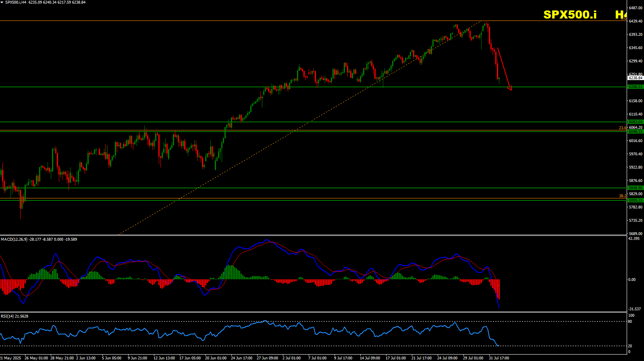The image size is (644, 361).
Task: Click the SPX500.i,H4 OHLC header text
Action: point(45,2)
